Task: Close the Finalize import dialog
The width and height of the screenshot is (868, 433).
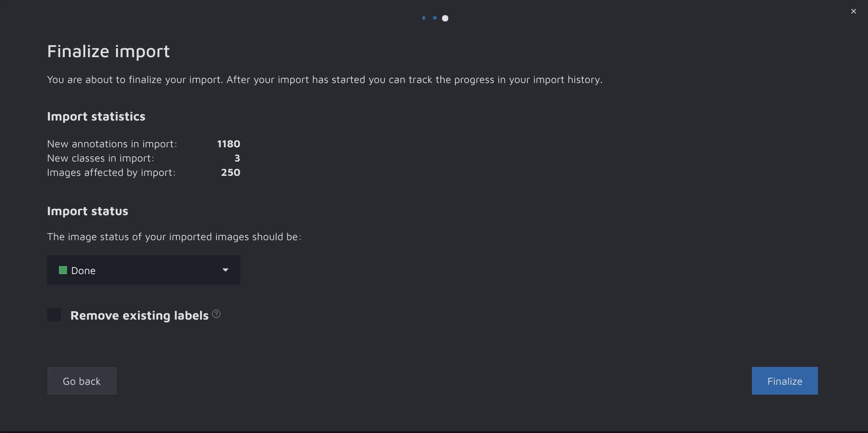Action: tap(853, 11)
